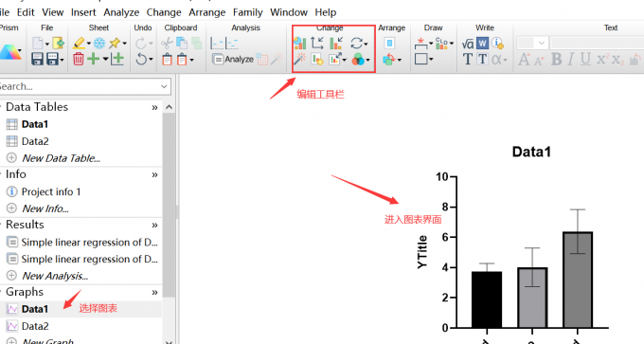Image resolution: width=644 pixels, height=344 pixels.
Task: Click the yellow pushpin icon
Action: click(x=115, y=43)
